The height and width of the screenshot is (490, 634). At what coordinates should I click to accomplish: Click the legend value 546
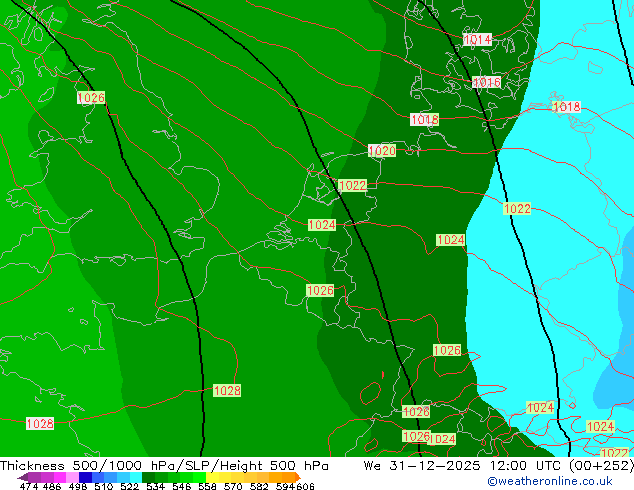[x=182, y=486]
